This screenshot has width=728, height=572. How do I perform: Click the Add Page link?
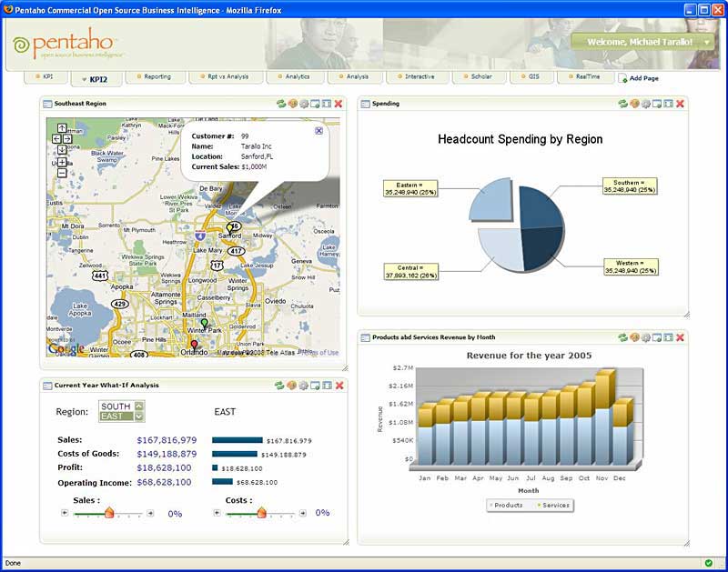pyautogui.click(x=639, y=79)
